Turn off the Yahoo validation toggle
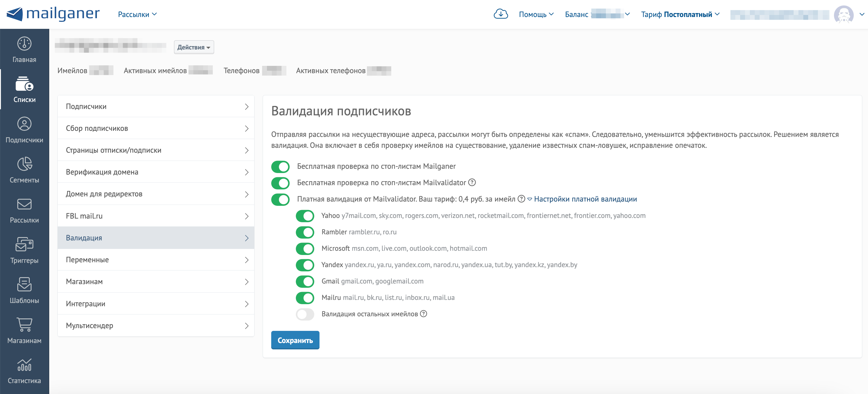The image size is (868, 394). pyautogui.click(x=305, y=216)
